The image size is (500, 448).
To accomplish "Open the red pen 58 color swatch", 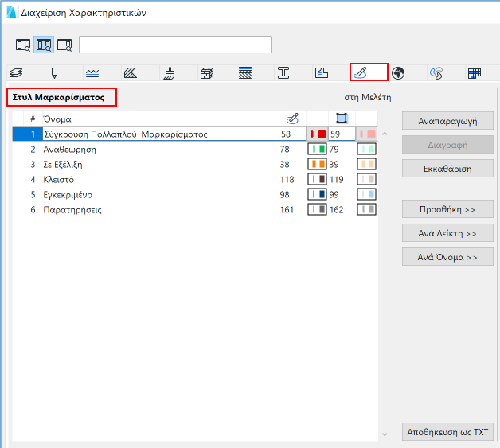I will tap(318, 134).
